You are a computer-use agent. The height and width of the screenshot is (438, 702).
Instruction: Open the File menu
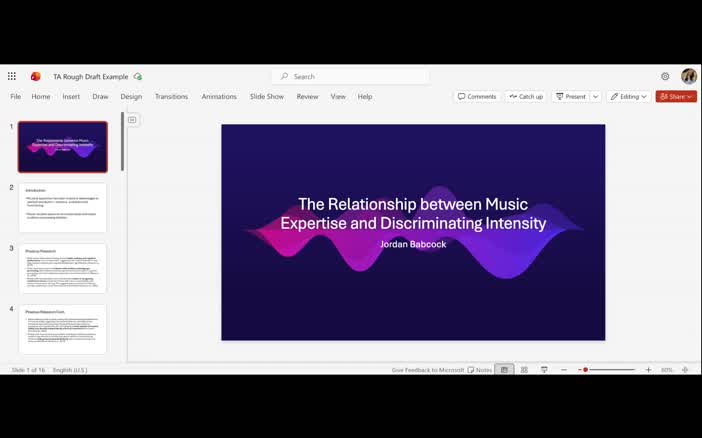point(16,96)
